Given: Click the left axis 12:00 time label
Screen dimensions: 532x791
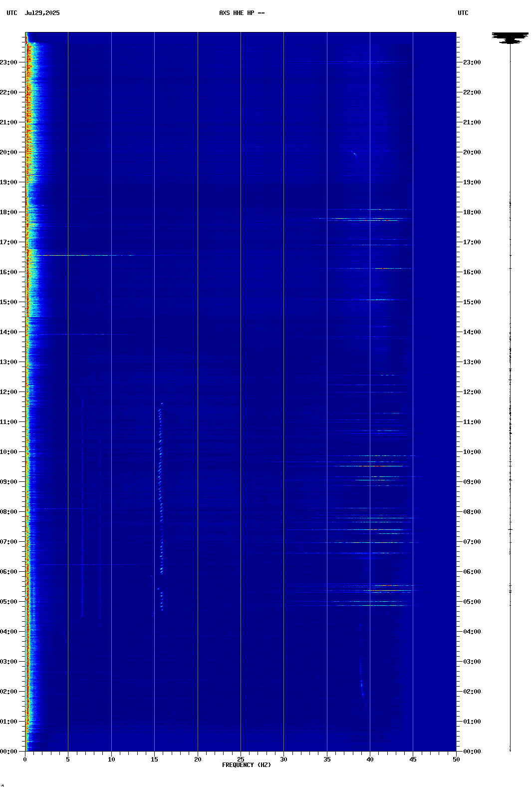Looking at the screenshot, I should click(8, 392).
